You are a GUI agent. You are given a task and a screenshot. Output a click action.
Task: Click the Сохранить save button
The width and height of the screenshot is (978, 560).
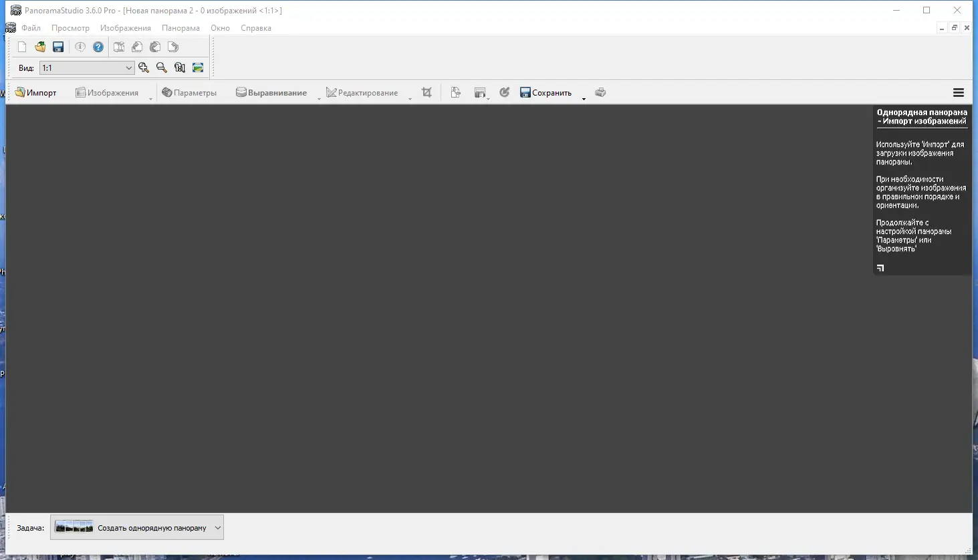[x=546, y=92]
